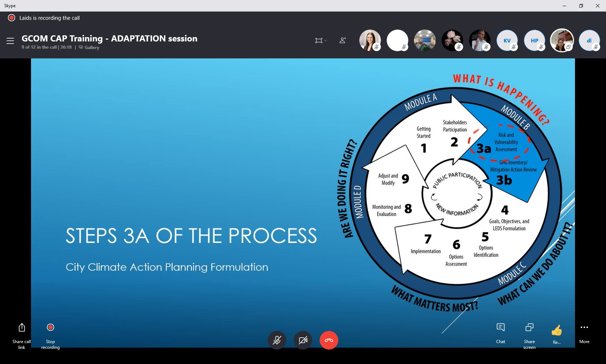Stop recording the call
The image size is (606, 364).
pos(50,328)
